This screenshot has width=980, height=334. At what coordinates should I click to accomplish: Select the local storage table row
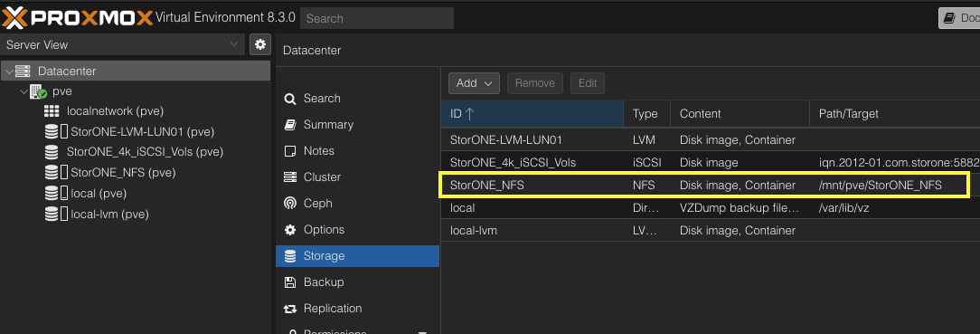pyautogui.click(x=711, y=207)
